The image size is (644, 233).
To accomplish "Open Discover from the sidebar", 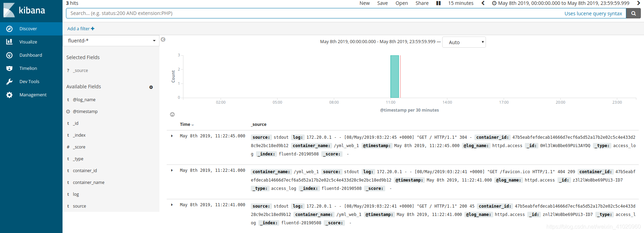I will (x=31, y=29).
